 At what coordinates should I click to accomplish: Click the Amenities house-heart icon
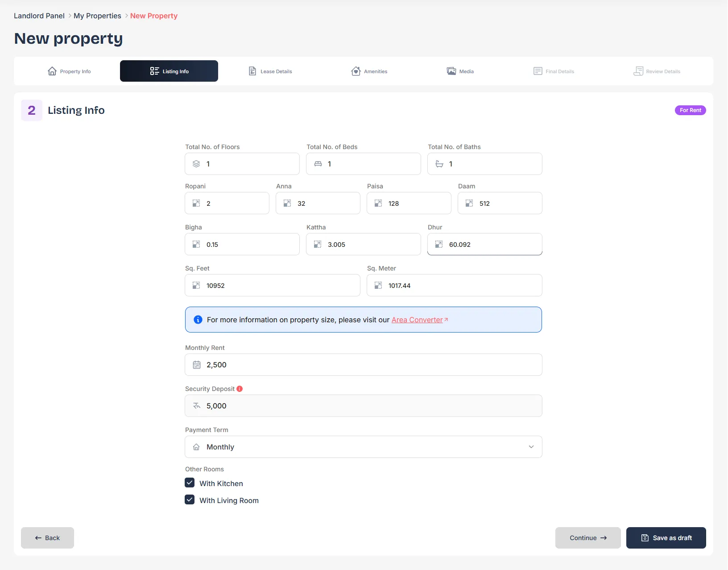(x=356, y=71)
